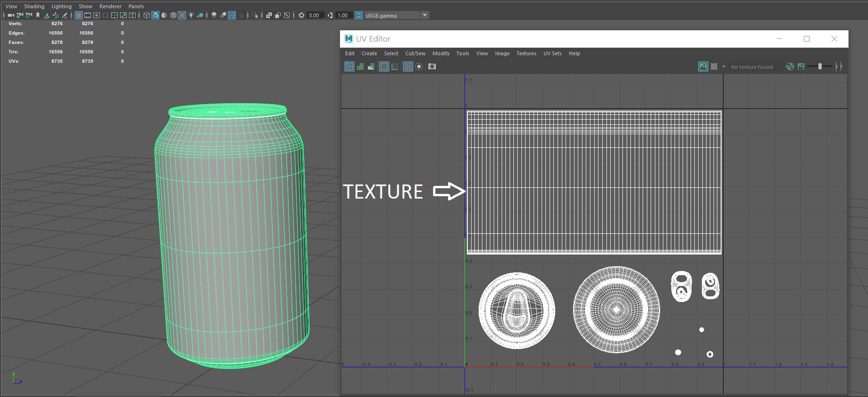Open the Textures menu in UV Editor
Image resolution: width=868 pixels, height=397 pixels.
526,53
